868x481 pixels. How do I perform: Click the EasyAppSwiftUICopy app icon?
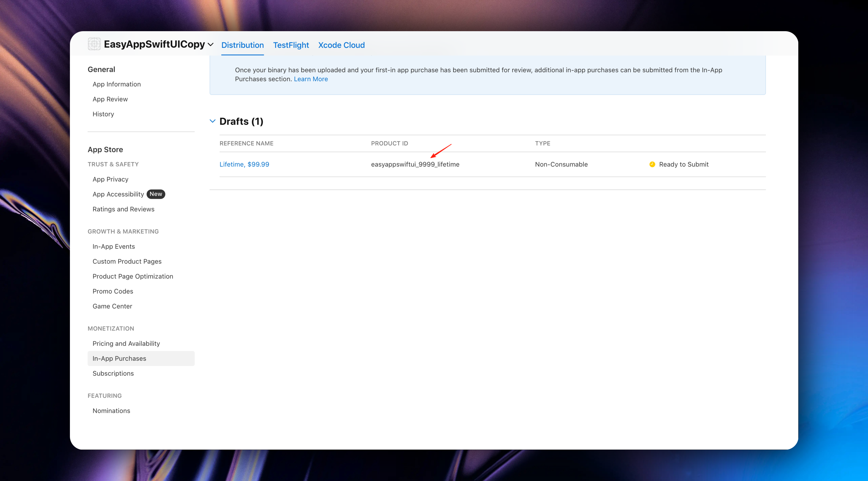pyautogui.click(x=94, y=44)
